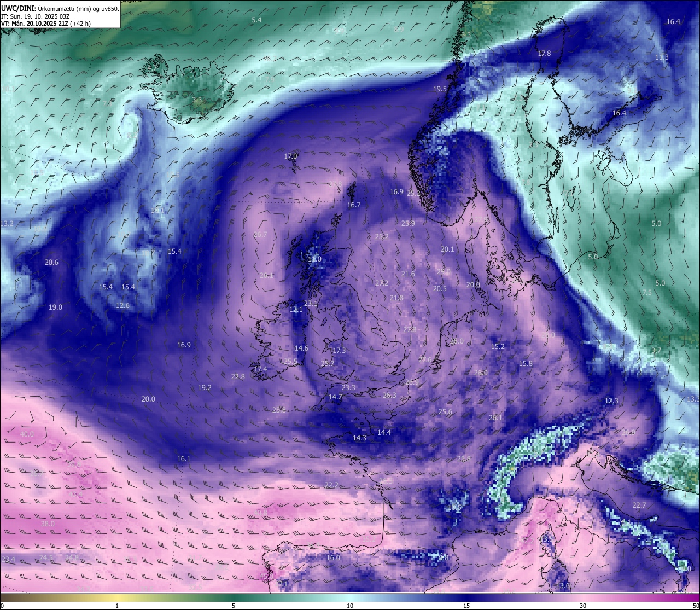Click the map value "13.6" at the bottom near Sardinia
This screenshot has height=610, width=700.
tap(563, 586)
